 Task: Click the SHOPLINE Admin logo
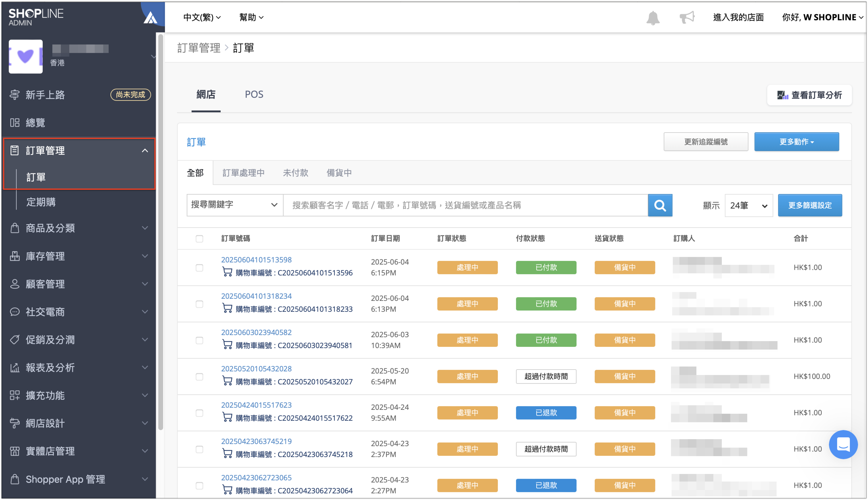(36, 17)
